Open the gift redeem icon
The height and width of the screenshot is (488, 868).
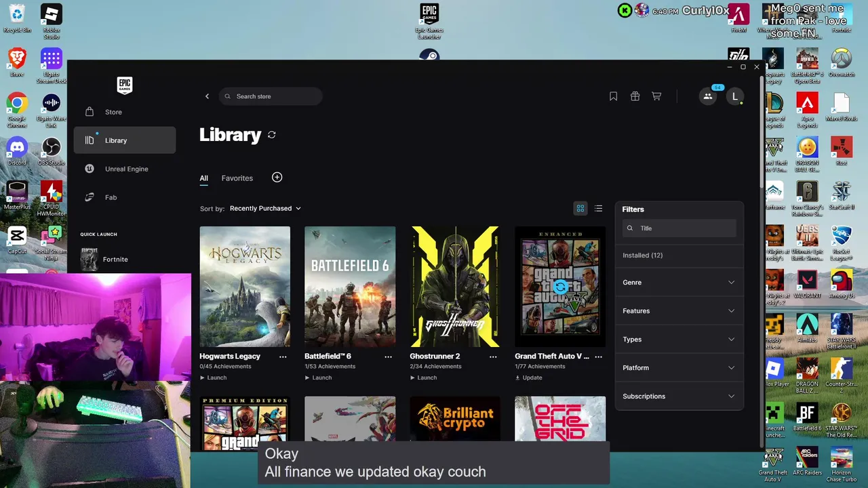tap(635, 96)
